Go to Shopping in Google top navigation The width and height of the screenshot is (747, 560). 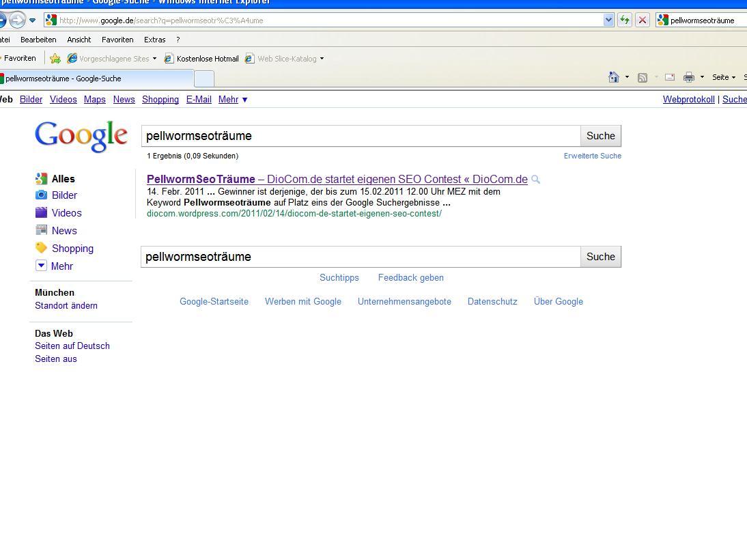tap(160, 99)
